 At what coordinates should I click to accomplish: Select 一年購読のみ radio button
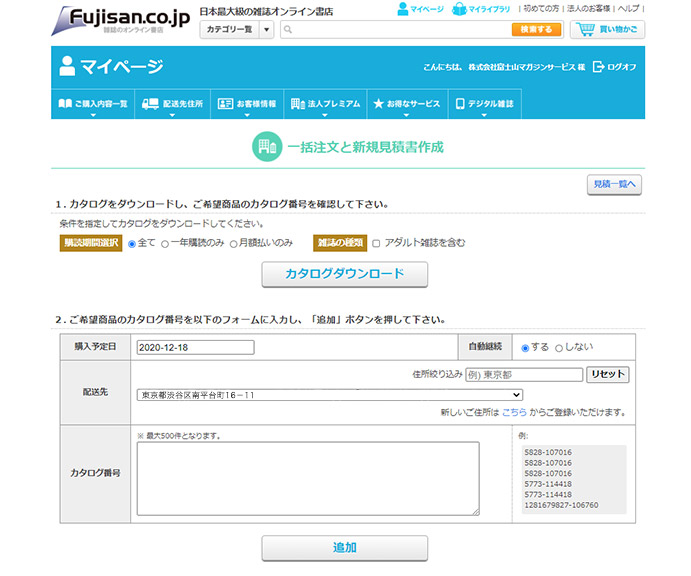(165, 244)
